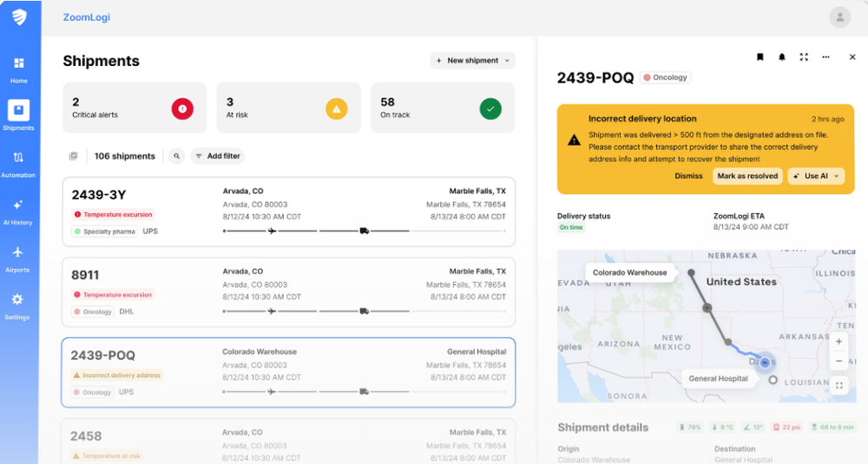The width and height of the screenshot is (868, 464).
Task: Click route progress line of 2439-POQ card
Action: [x=365, y=391]
